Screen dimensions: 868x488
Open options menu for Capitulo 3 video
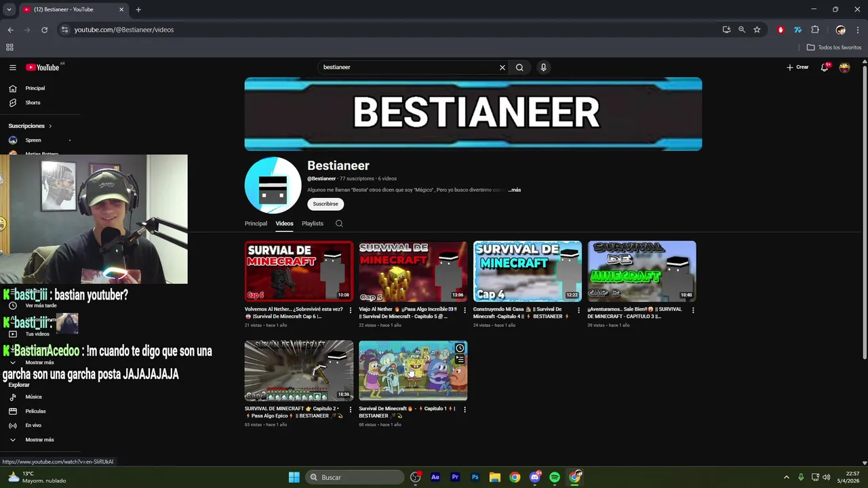(693, 310)
